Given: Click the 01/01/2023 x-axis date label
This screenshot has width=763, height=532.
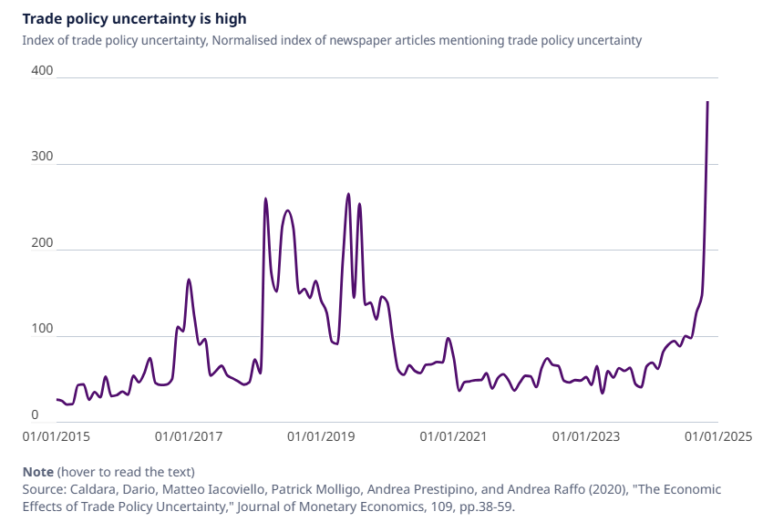Looking at the screenshot, I should point(586,436).
